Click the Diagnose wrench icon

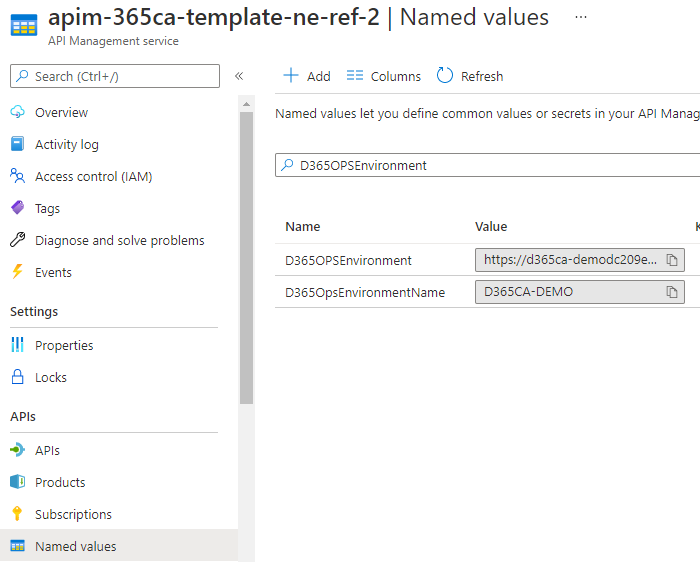point(17,240)
